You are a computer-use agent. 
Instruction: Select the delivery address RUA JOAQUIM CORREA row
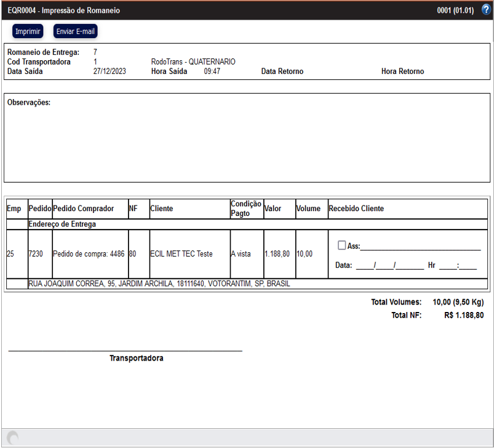tap(159, 284)
